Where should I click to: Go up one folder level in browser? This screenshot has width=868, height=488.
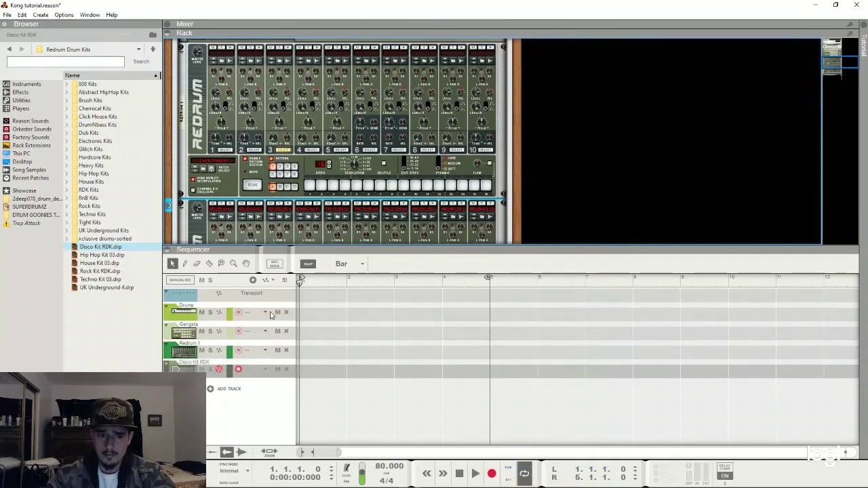tap(153, 49)
